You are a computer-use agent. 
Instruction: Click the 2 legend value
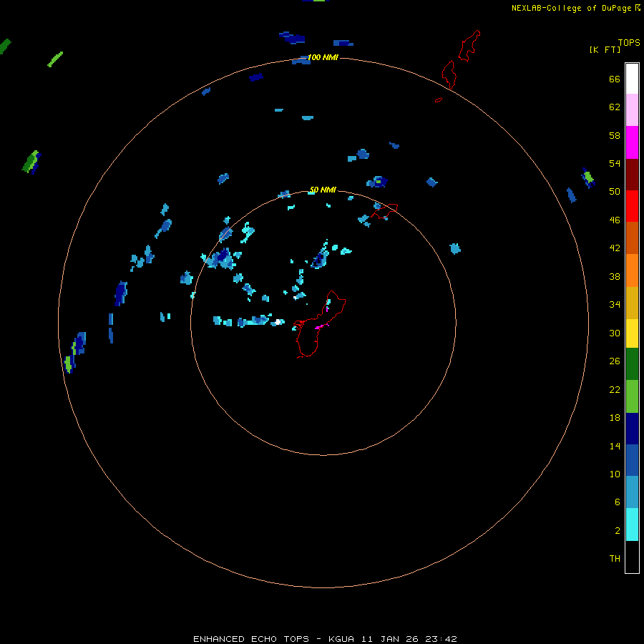tap(617, 531)
